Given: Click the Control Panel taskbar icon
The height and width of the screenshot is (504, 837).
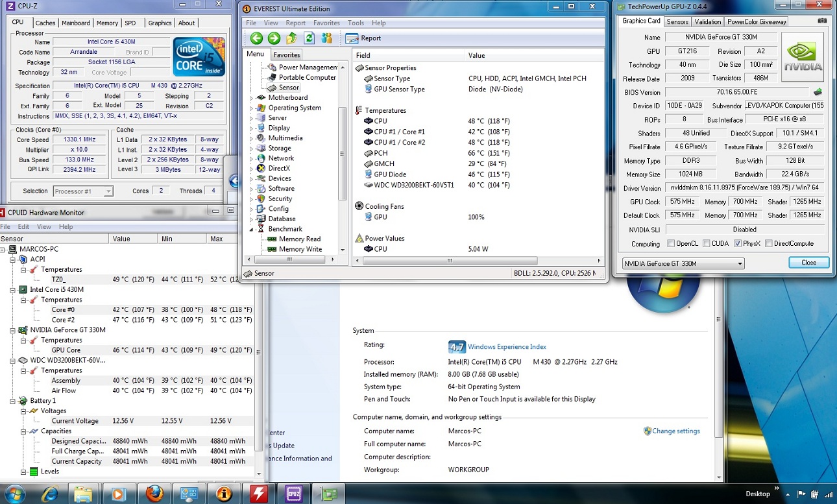Looking at the screenshot, I should click(189, 494).
